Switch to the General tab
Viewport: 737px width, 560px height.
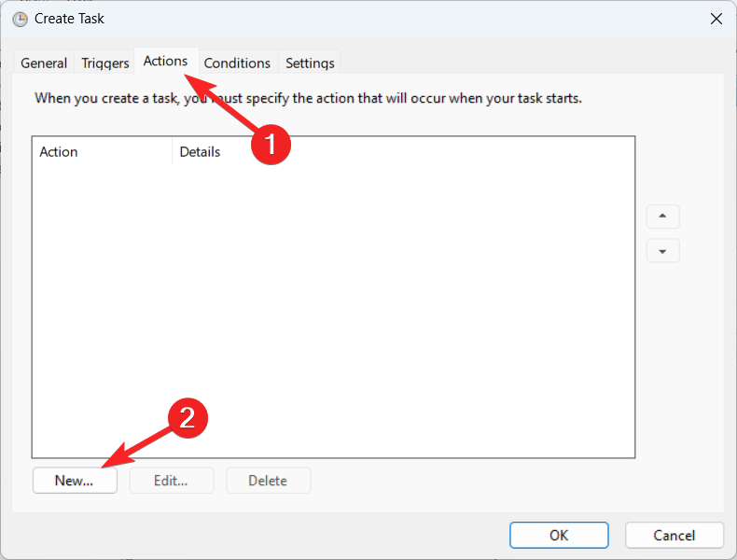tap(44, 63)
